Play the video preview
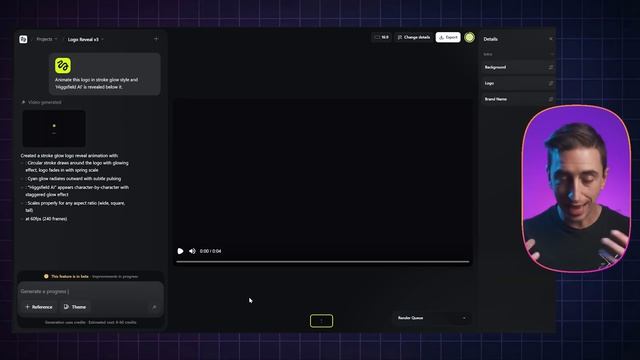Image resolution: width=640 pixels, height=360 pixels. tap(180, 251)
